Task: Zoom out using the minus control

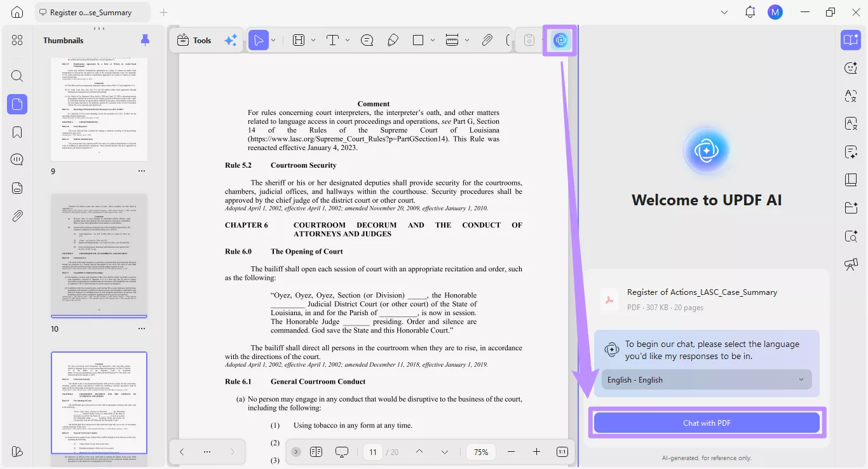Action: (x=511, y=452)
